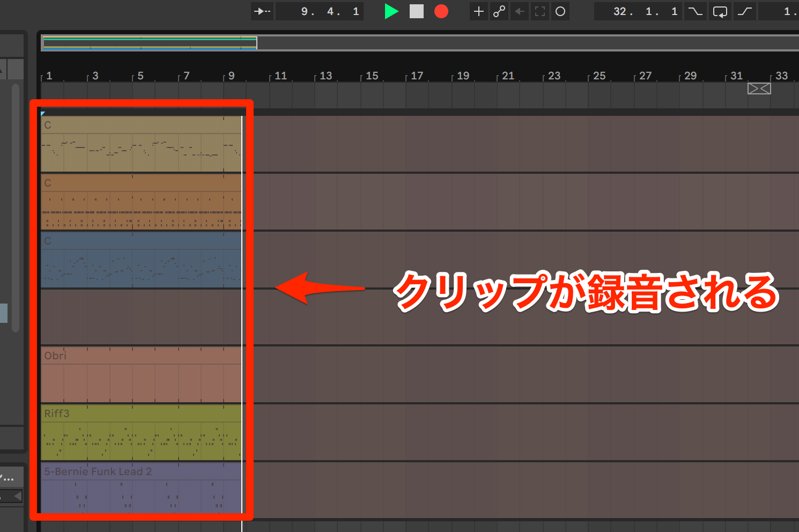799x532 pixels.
Task: Click the red Arrangement Record button
Action: (441, 11)
